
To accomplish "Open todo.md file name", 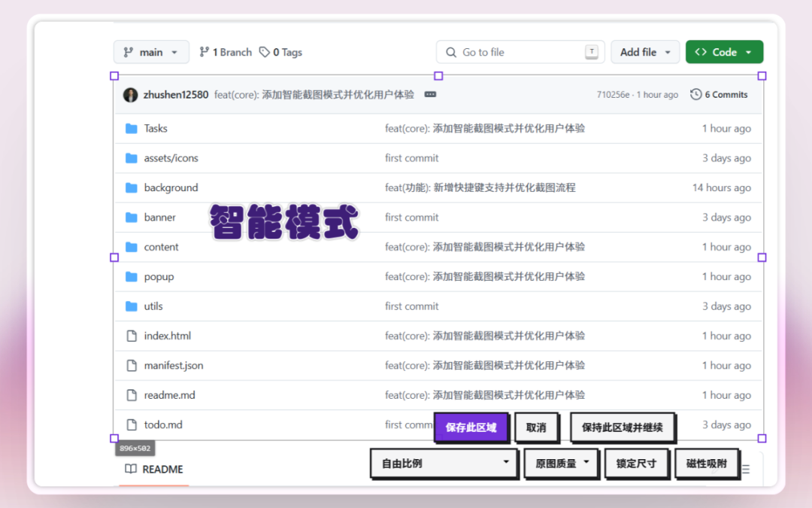I will click(x=164, y=424).
